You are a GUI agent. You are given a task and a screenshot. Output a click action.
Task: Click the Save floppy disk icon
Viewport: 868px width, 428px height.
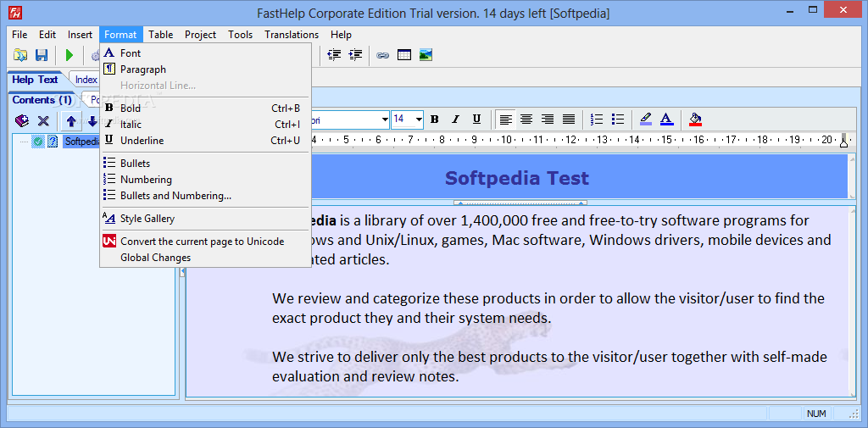point(42,55)
